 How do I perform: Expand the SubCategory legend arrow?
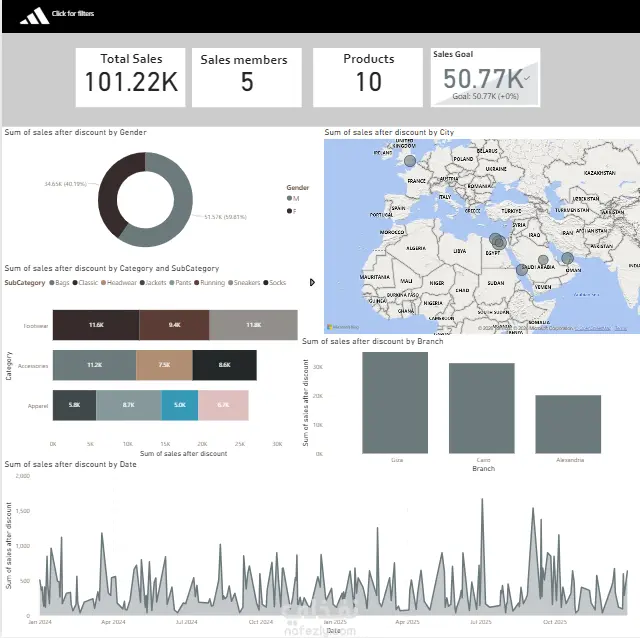coord(312,282)
